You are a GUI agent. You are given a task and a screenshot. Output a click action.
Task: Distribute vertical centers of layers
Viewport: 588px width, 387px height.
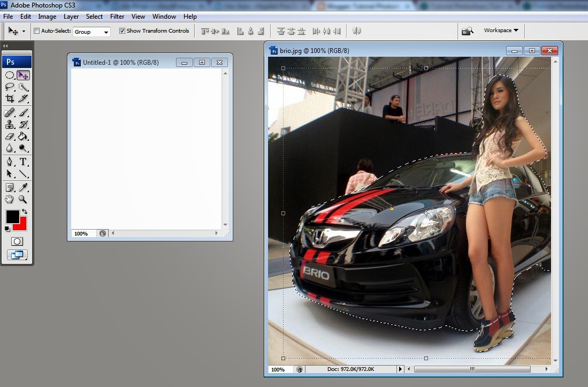291,31
